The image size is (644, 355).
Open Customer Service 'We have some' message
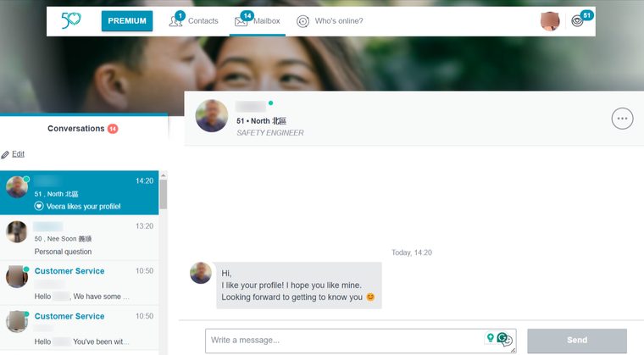pos(80,283)
